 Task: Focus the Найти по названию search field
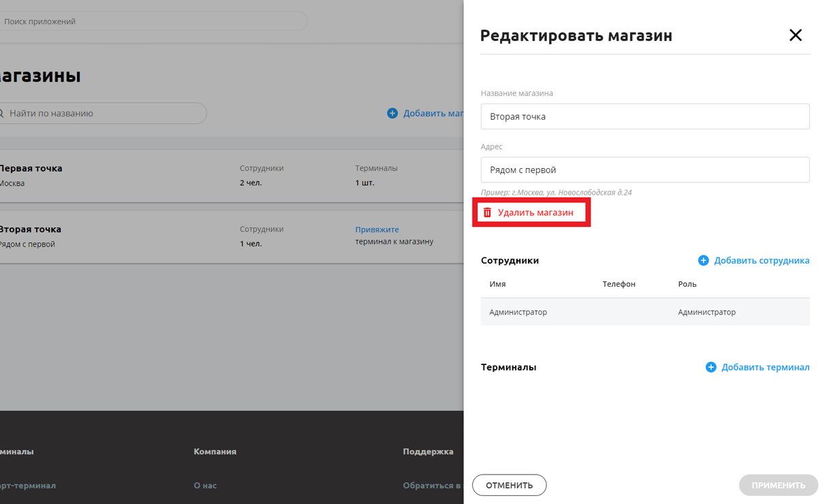pyautogui.click(x=103, y=113)
